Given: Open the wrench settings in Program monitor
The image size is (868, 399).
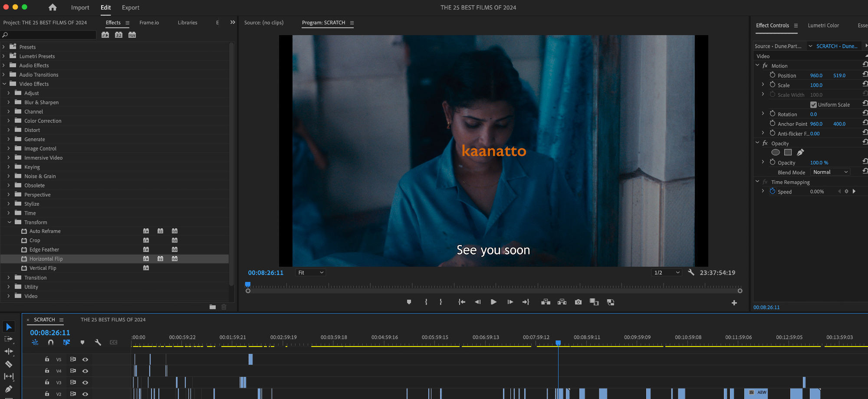Looking at the screenshot, I should (x=691, y=272).
